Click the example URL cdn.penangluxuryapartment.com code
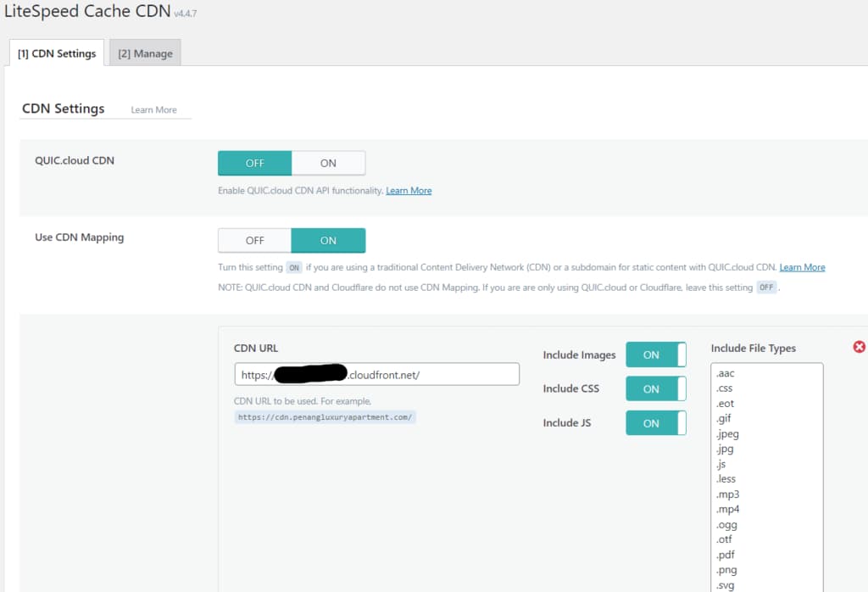 (x=325, y=417)
